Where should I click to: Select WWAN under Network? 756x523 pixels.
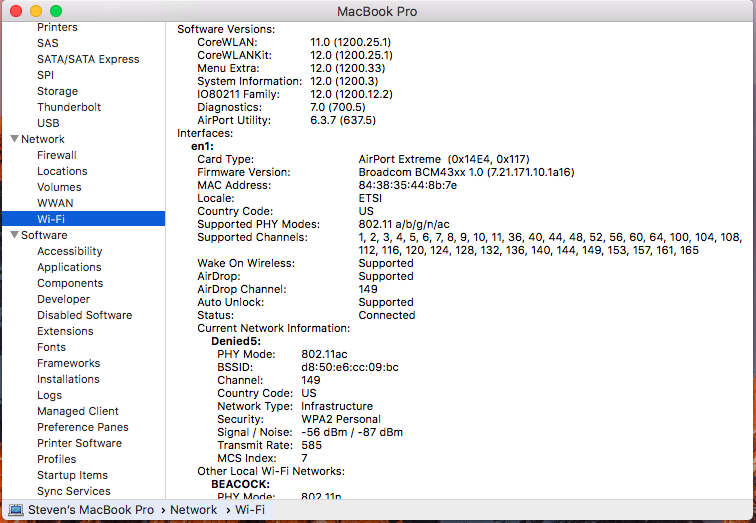(55, 203)
